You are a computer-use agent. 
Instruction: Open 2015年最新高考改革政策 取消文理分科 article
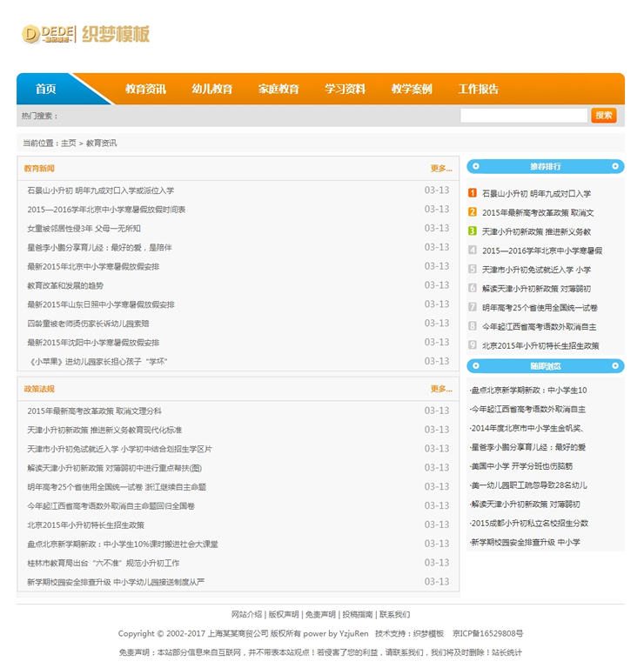[94, 411]
